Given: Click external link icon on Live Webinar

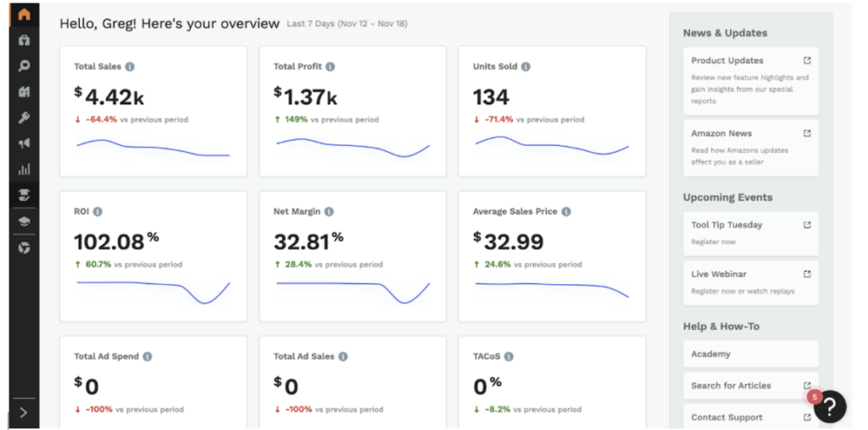Looking at the screenshot, I should pyautogui.click(x=807, y=274).
